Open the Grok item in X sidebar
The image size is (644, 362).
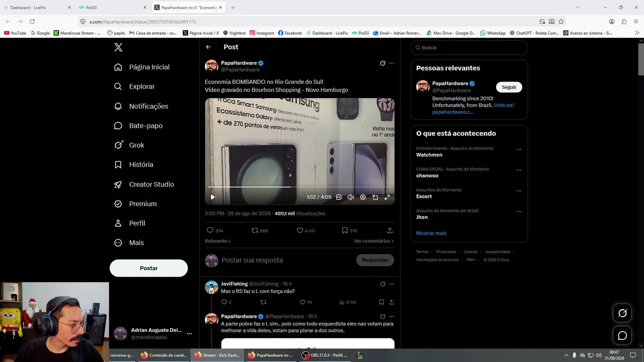point(129,145)
